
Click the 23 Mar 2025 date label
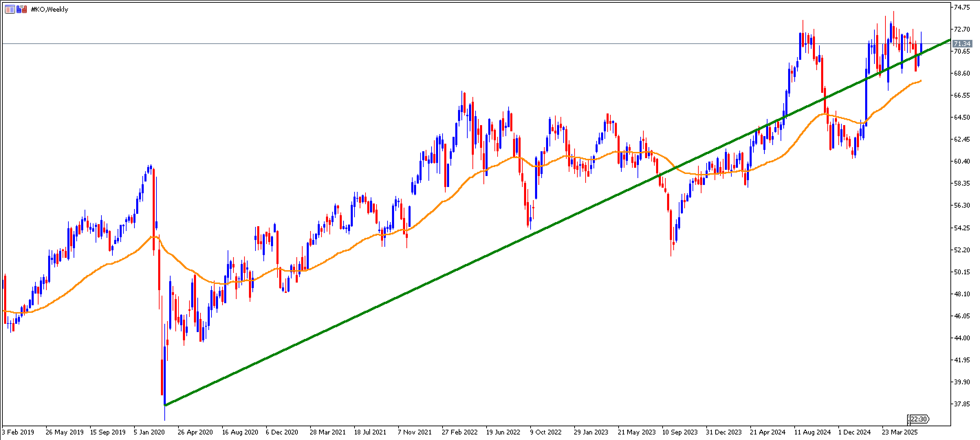pos(900,432)
